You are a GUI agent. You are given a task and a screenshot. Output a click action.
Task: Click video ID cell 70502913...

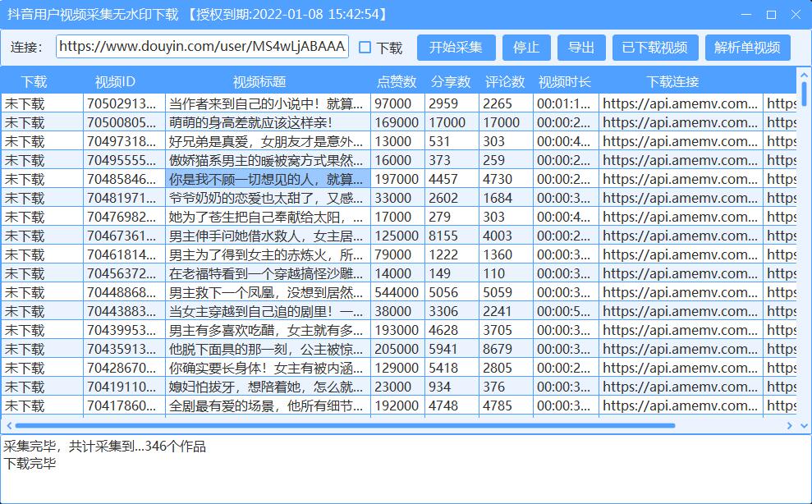point(124,103)
